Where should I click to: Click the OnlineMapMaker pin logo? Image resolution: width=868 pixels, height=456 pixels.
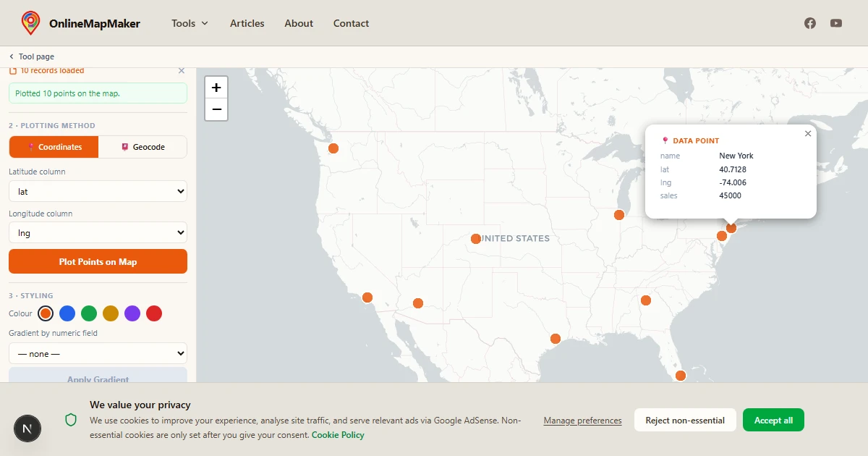(30, 23)
